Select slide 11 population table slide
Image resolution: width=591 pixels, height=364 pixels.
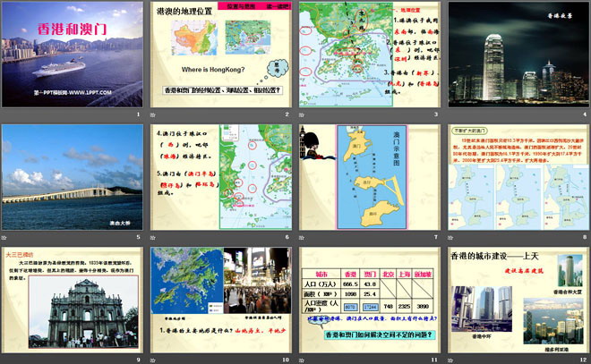[370, 300]
